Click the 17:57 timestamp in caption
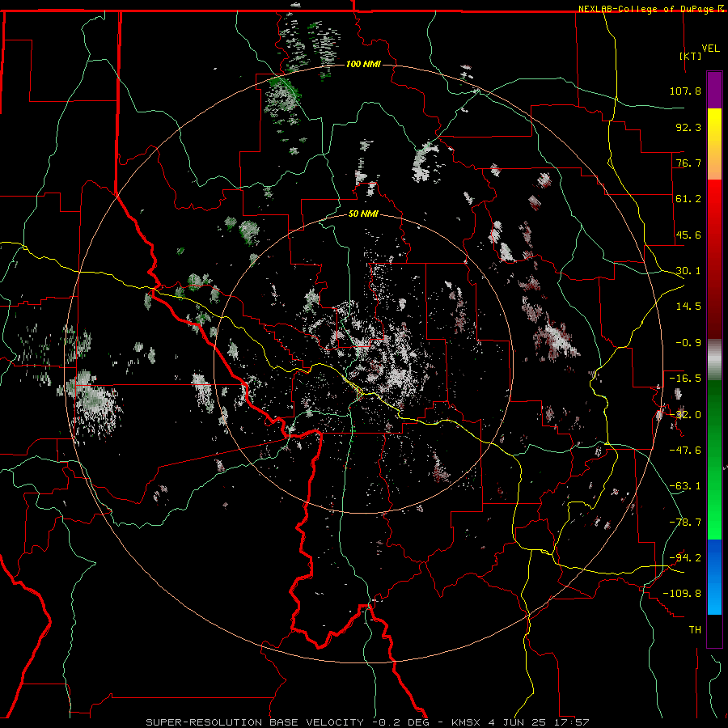The image size is (728, 728). pyautogui.click(x=573, y=722)
